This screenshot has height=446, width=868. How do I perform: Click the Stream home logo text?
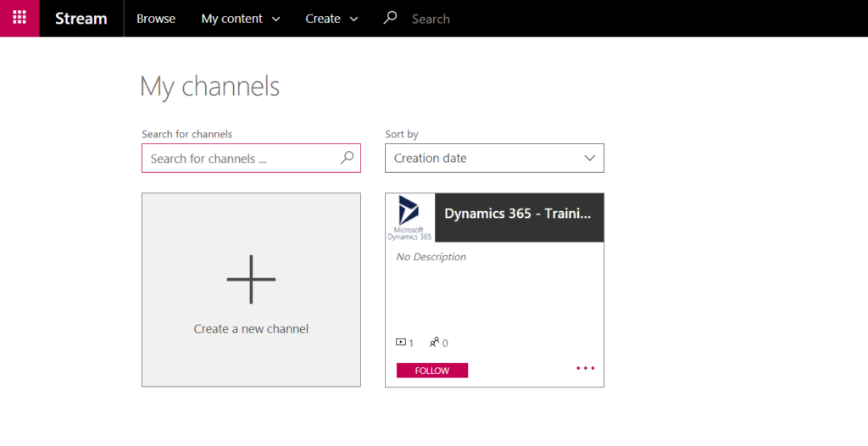(81, 19)
